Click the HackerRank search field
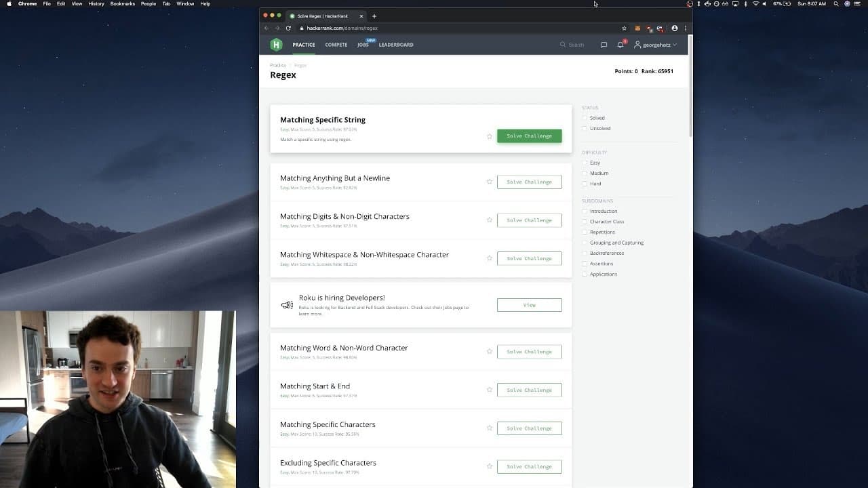Viewport: 868px width, 488px height. (572, 45)
